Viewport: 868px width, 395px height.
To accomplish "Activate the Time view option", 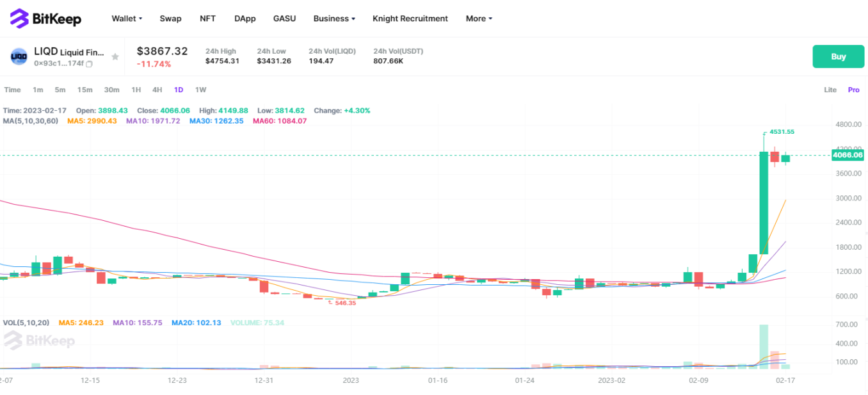I will pos(12,90).
